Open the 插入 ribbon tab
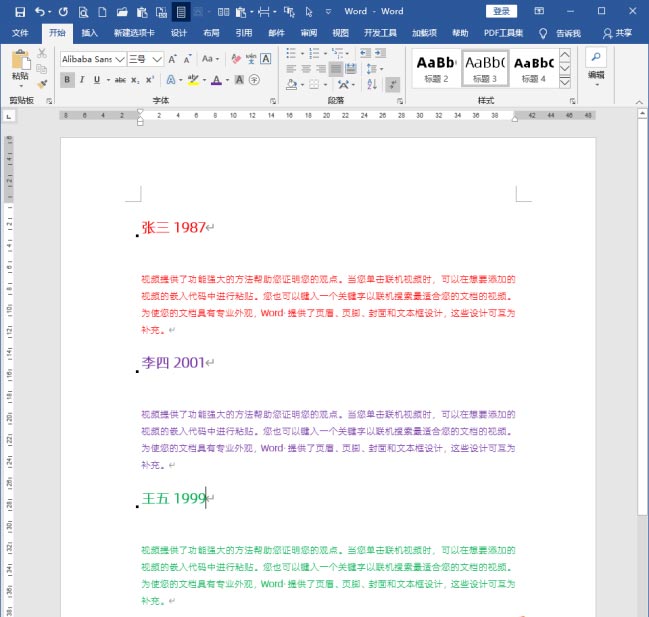 pos(90,32)
